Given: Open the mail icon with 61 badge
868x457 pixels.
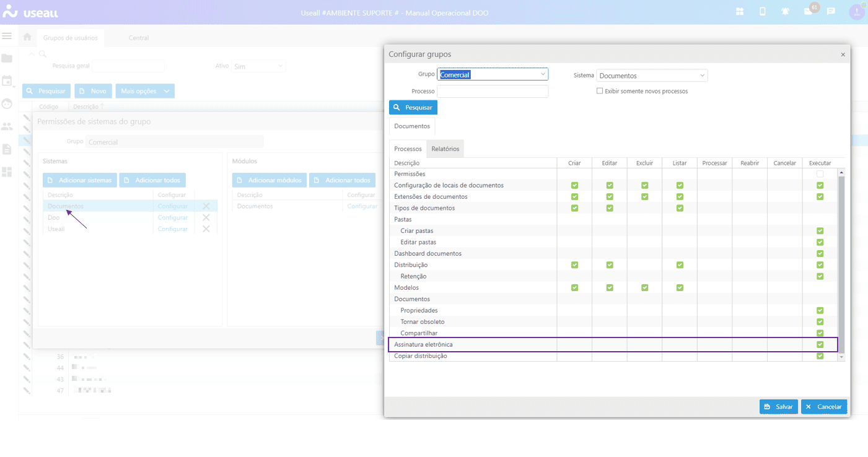Looking at the screenshot, I should coord(809,11).
